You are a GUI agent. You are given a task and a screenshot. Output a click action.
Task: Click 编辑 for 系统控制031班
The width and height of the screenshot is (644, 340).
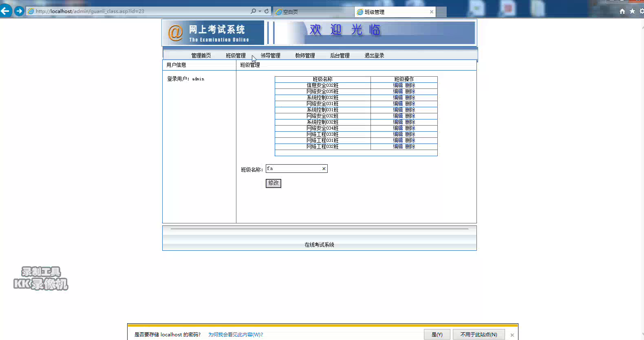(x=398, y=110)
